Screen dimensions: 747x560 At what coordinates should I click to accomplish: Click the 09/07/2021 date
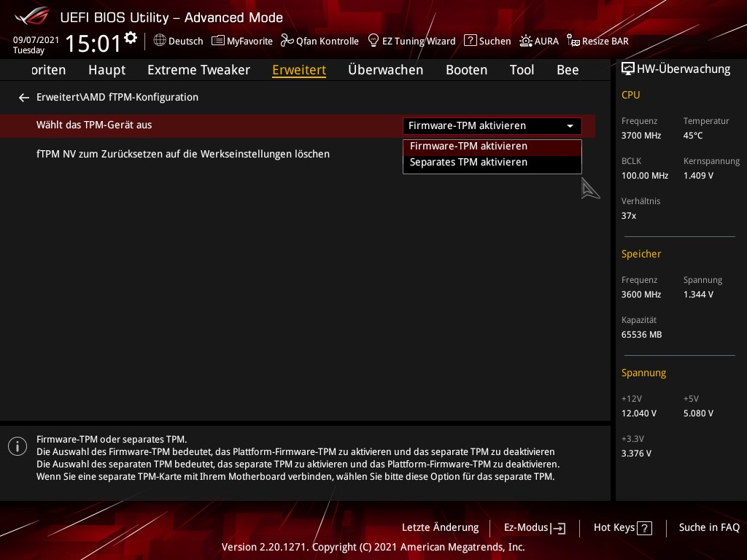(x=36, y=40)
